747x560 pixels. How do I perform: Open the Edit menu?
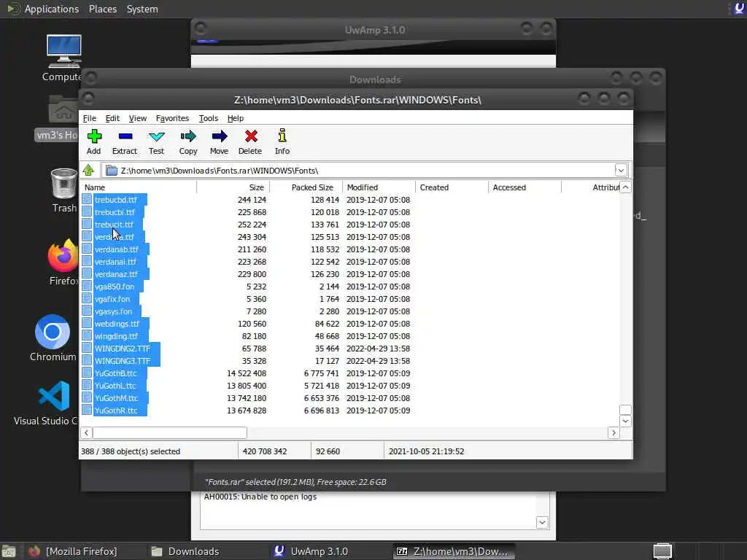tap(112, 118)
